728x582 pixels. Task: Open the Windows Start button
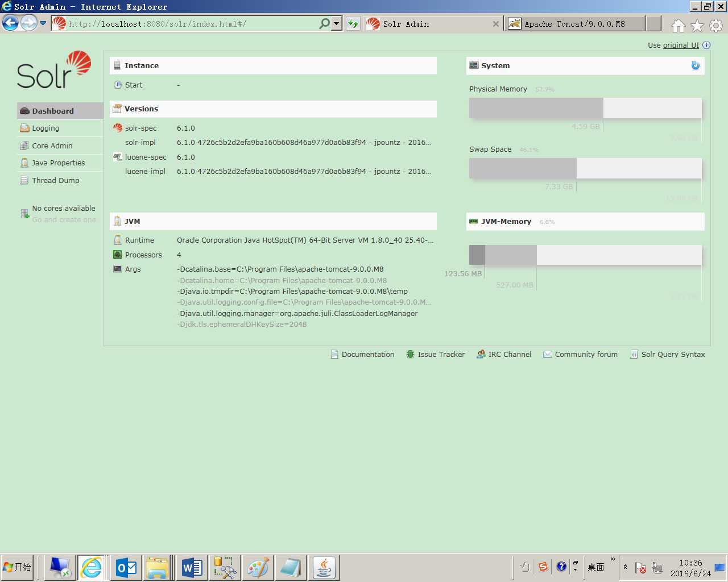click(x=17, y=567)
